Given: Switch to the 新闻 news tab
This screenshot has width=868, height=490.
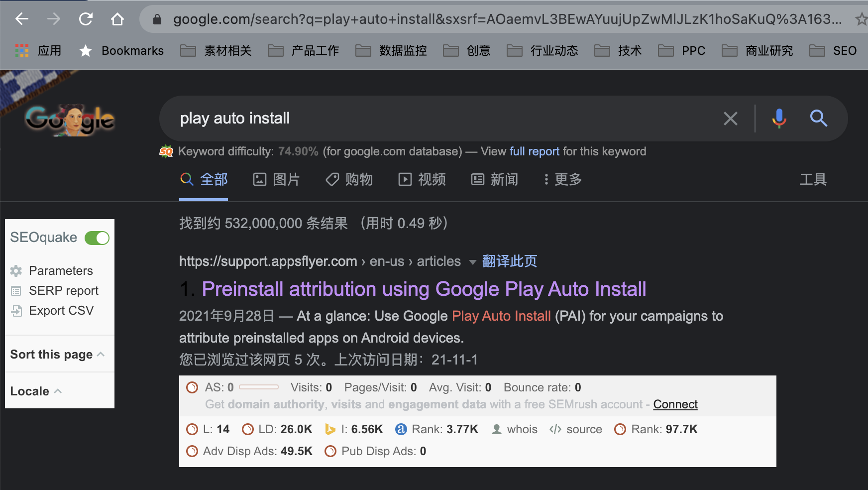Looking at the screenshot, I should (495, 179).
